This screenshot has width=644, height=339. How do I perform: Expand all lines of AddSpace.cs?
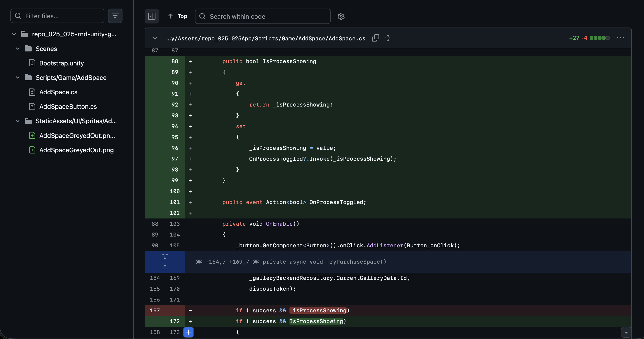[388, 38]
